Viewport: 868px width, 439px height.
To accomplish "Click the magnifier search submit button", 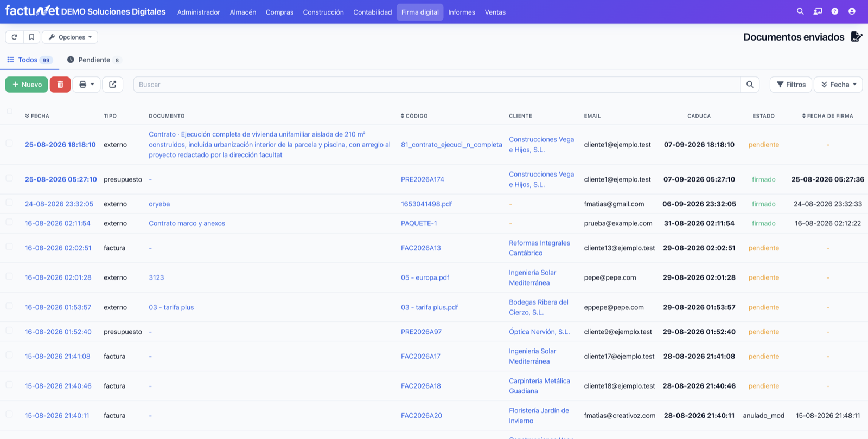I will pos(750,85).
